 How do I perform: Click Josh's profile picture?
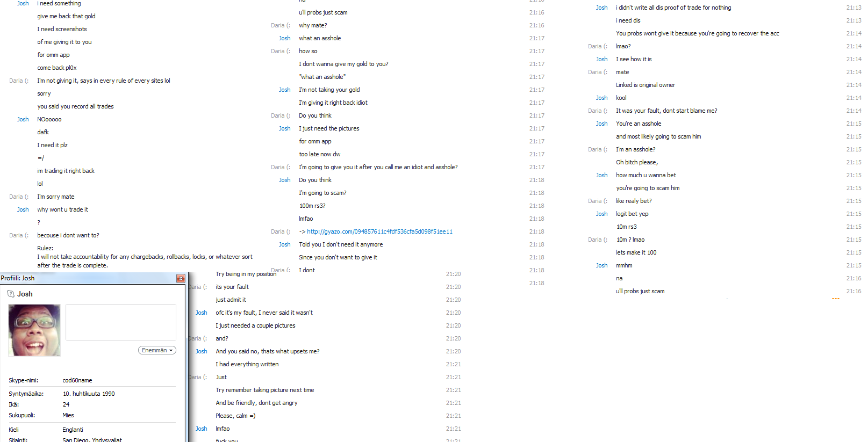(34, 330)
